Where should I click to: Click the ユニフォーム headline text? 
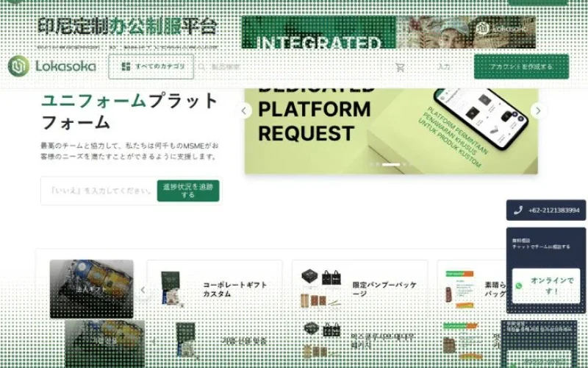93,101
